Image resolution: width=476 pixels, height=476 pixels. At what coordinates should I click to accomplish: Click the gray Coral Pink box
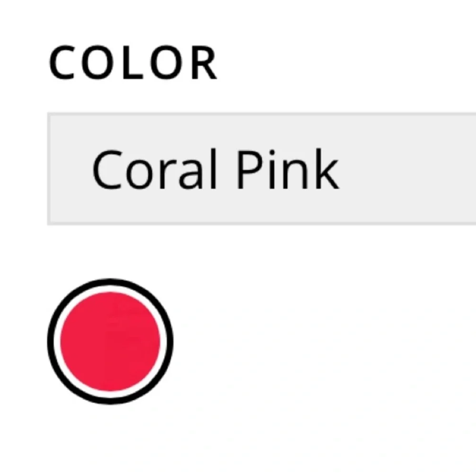tap(262, 169)
